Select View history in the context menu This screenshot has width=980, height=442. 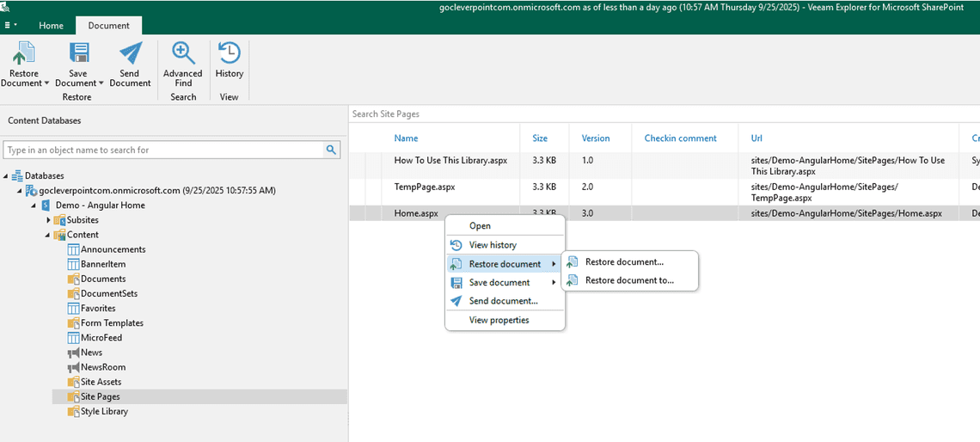(x=493, y=245)
